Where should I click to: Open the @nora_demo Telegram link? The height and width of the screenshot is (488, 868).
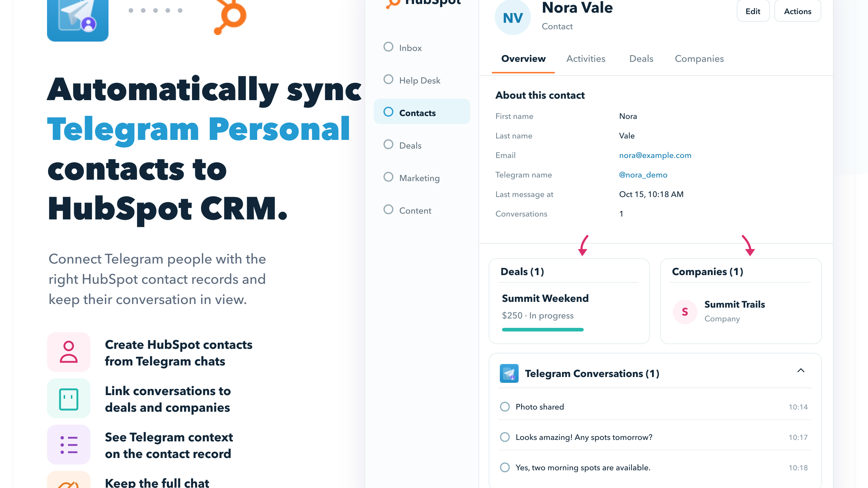pos(643,175)
